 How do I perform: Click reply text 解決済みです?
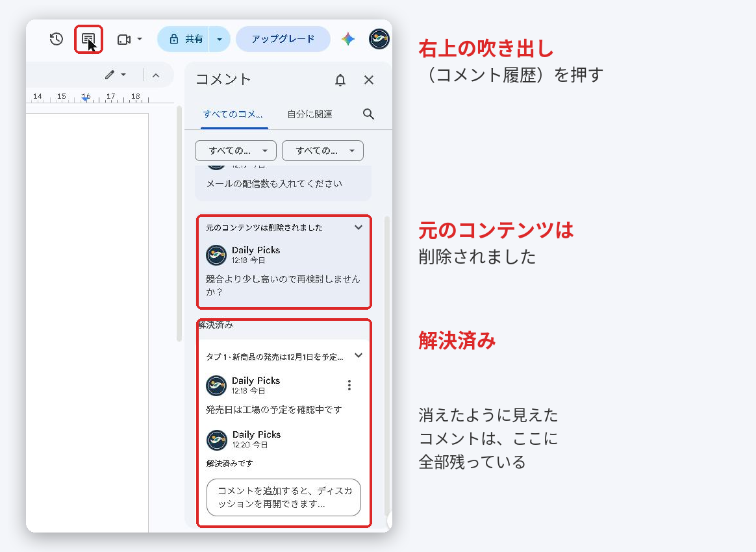229,463
